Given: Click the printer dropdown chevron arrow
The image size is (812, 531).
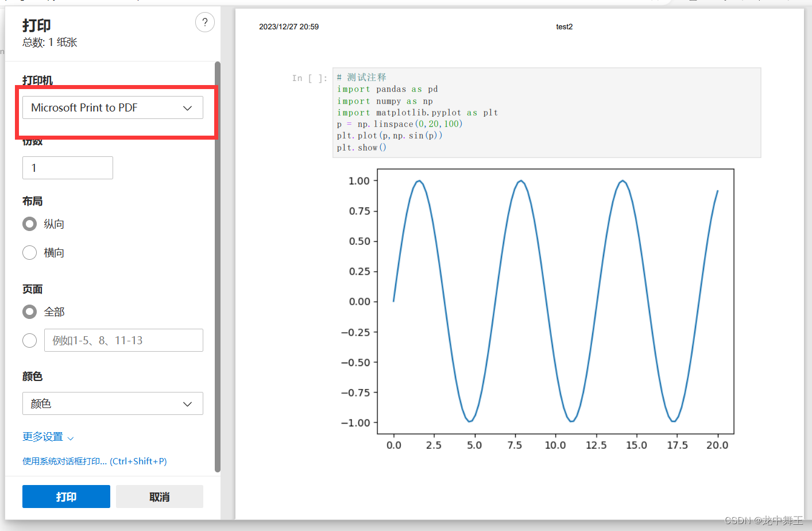Looking at the screenshot, I should [x=187, y=107].
